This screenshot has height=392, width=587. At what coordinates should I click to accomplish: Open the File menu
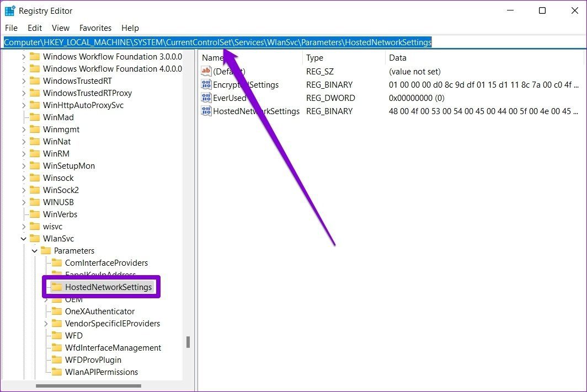11,28
